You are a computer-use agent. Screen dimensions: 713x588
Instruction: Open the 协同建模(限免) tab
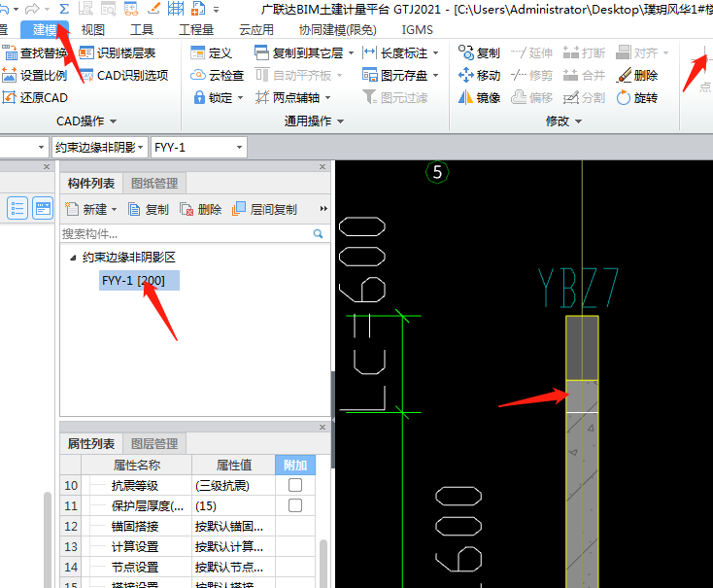click(337, 29)
